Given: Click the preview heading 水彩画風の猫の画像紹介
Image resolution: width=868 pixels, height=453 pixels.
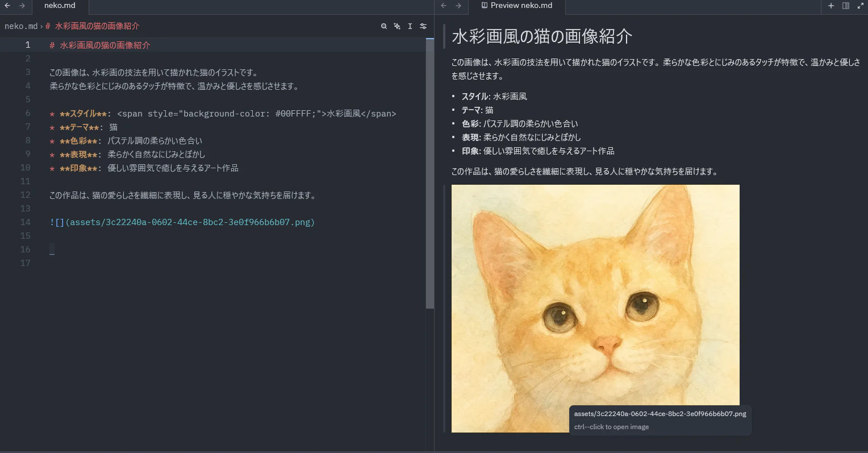Looking at the screenshot, I should coord(542,36).
